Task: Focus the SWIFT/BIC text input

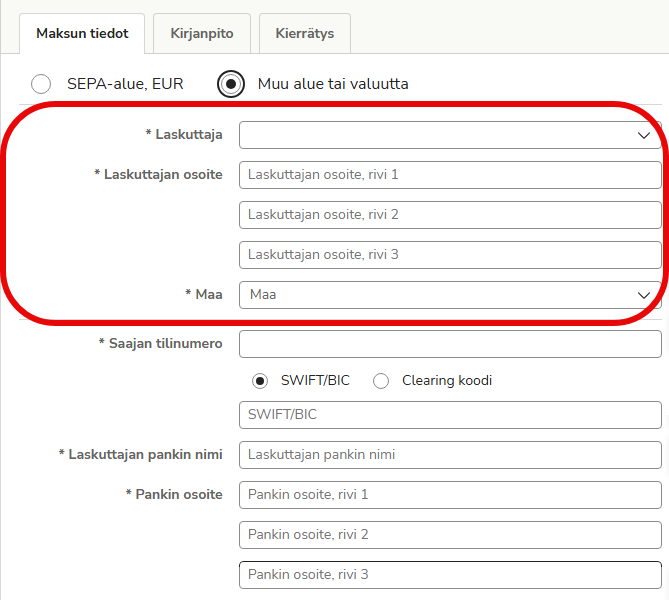Action: click(450, 415)
